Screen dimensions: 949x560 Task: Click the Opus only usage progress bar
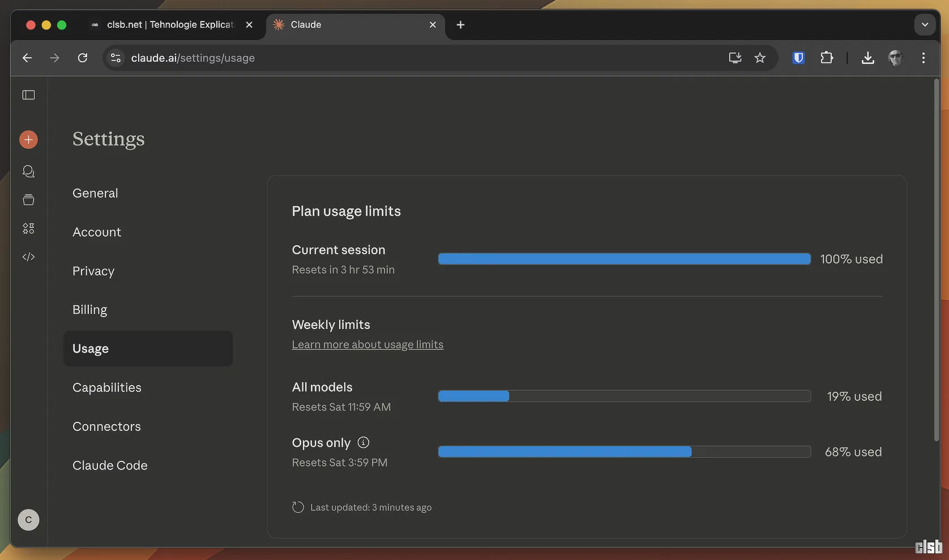click(624, 452)
